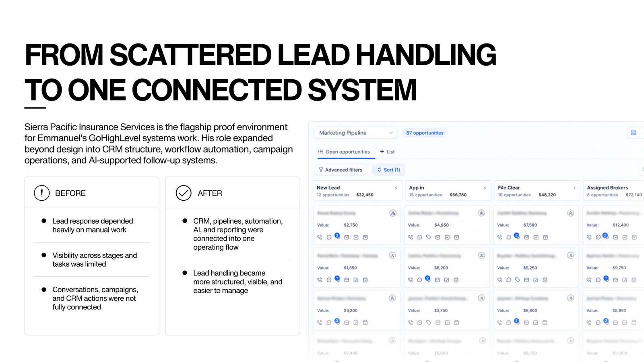Click the $5,600 value text
644x362 pixels.
[x=441, y=353]
